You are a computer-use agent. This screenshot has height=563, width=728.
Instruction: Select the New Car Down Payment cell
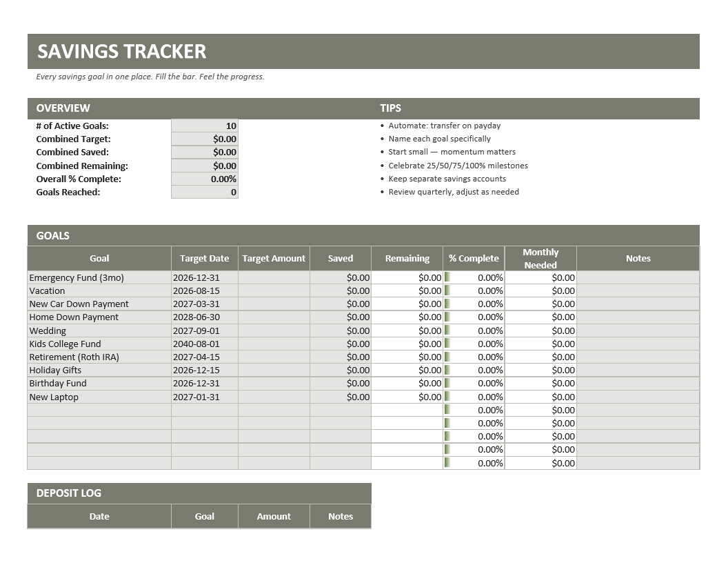pyautogui.click(x=99, y=304)
